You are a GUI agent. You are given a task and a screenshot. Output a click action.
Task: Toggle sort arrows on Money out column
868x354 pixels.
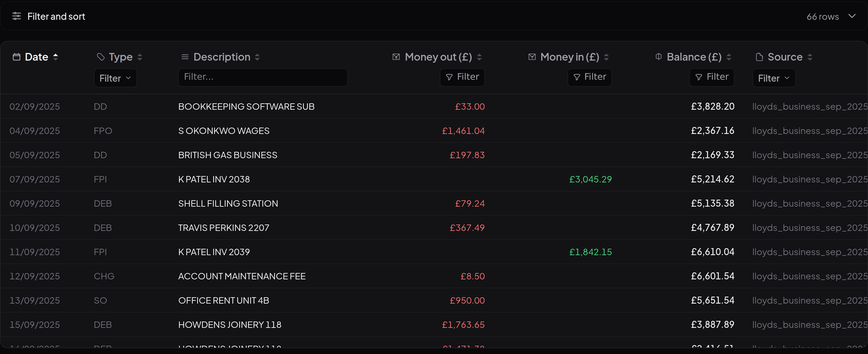click(x=480, y=57)
